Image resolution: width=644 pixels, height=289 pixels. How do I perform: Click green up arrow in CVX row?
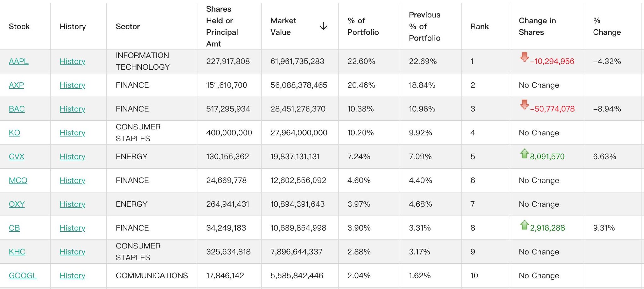click(524, 153)
